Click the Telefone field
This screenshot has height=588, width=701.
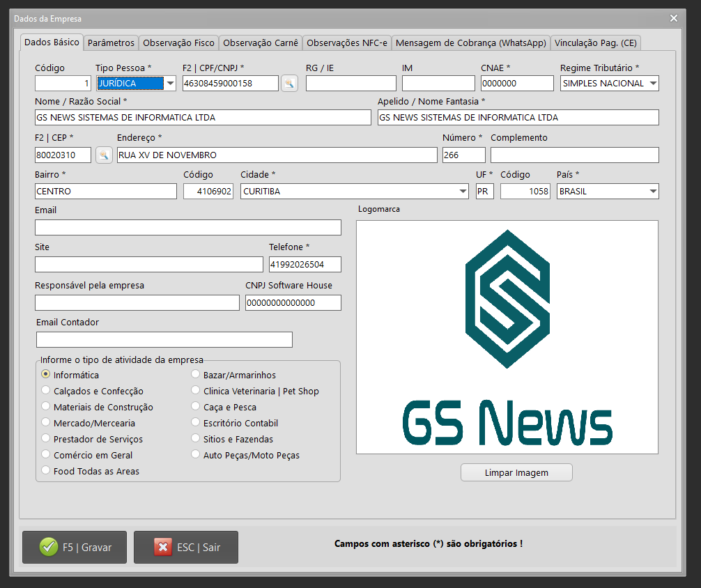(x=305, y=264)
